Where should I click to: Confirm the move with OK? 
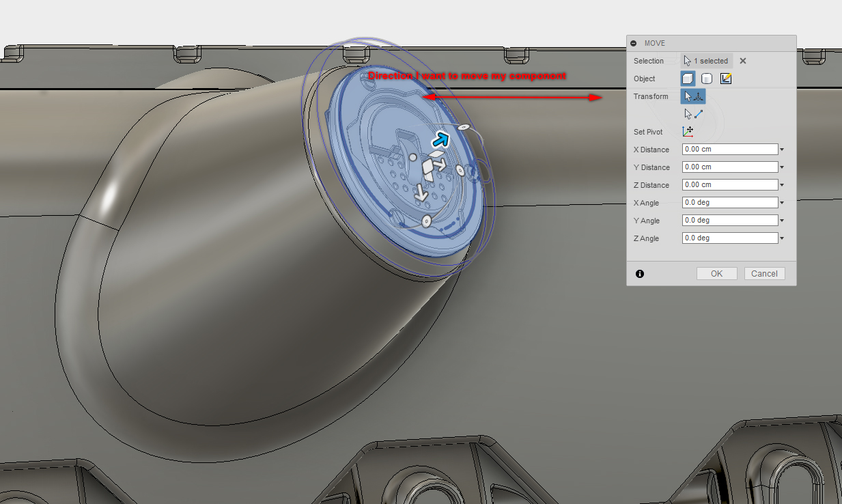click(x=716, y=273)
